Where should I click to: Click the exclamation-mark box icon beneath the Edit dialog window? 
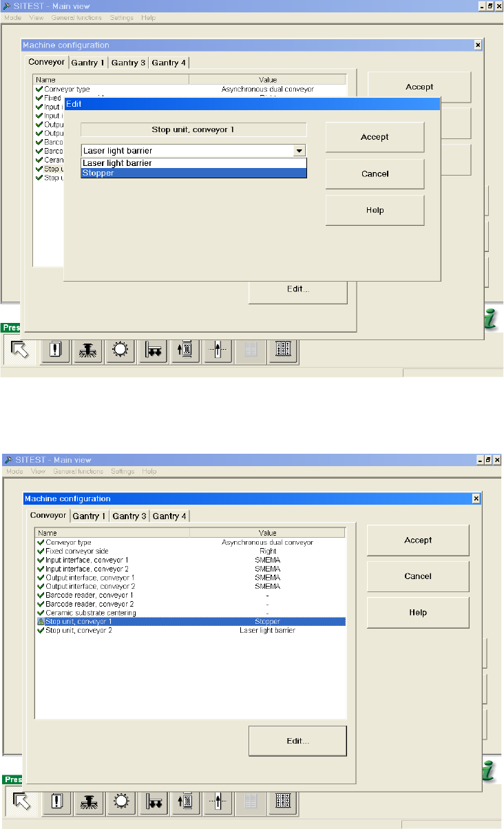click(56, 350)
